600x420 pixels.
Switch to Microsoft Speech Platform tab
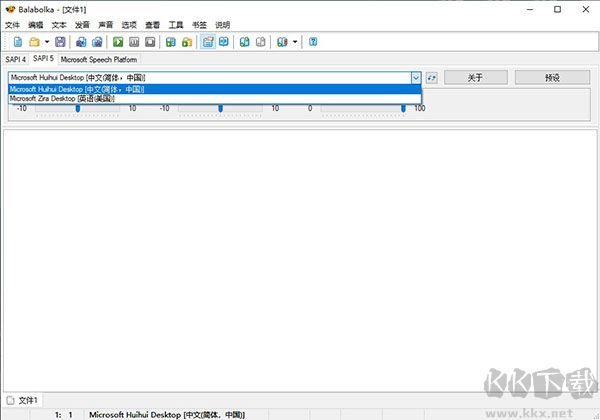point(99,59)
